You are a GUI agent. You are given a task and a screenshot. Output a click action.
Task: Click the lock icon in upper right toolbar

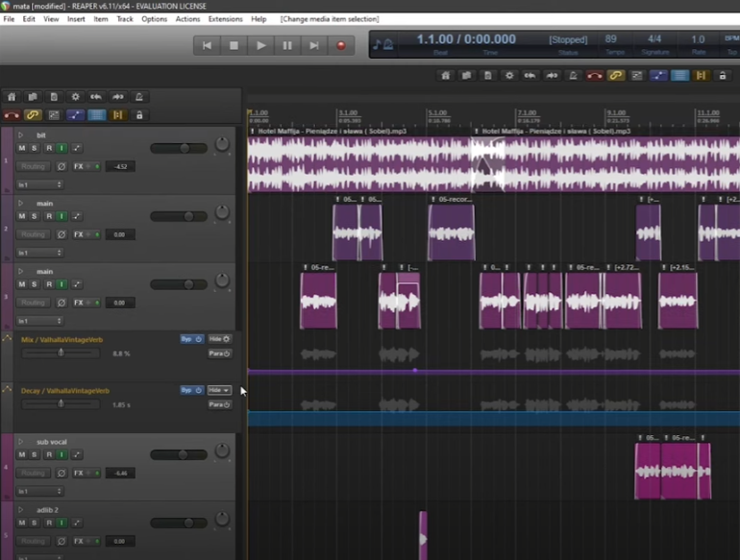click(723, 76)
